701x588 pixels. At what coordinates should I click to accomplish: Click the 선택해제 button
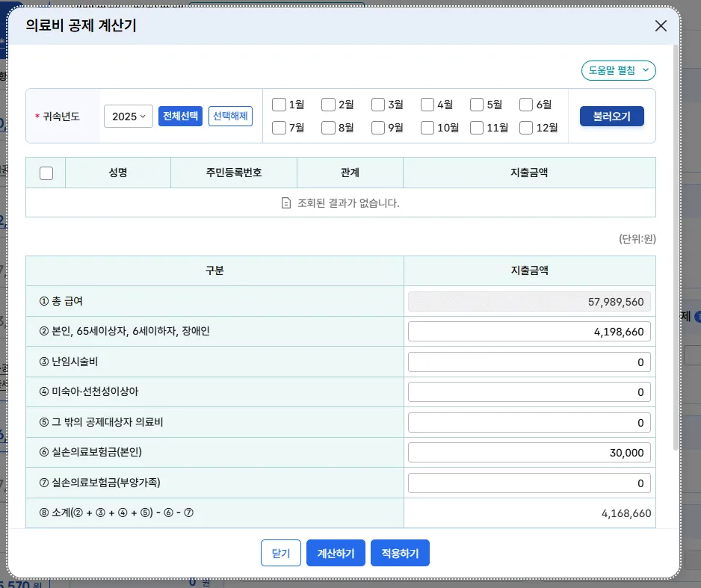(230, 116)
